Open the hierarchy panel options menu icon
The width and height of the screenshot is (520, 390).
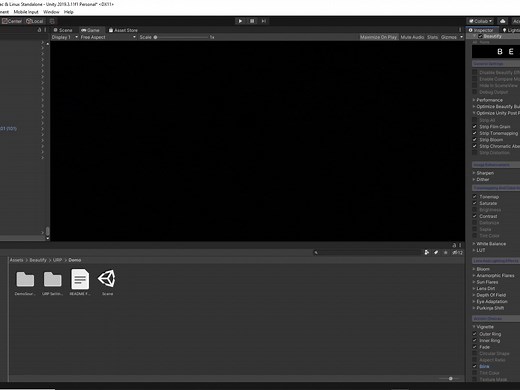45,30
